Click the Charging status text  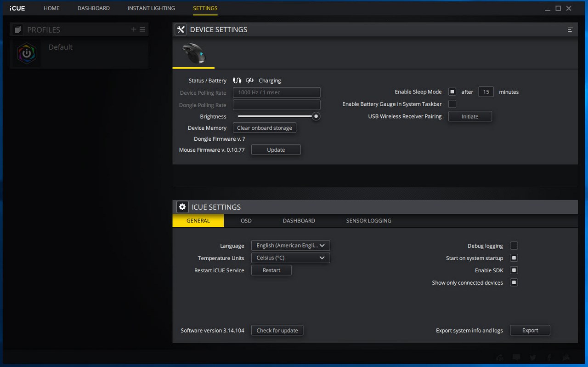(270, 80)
